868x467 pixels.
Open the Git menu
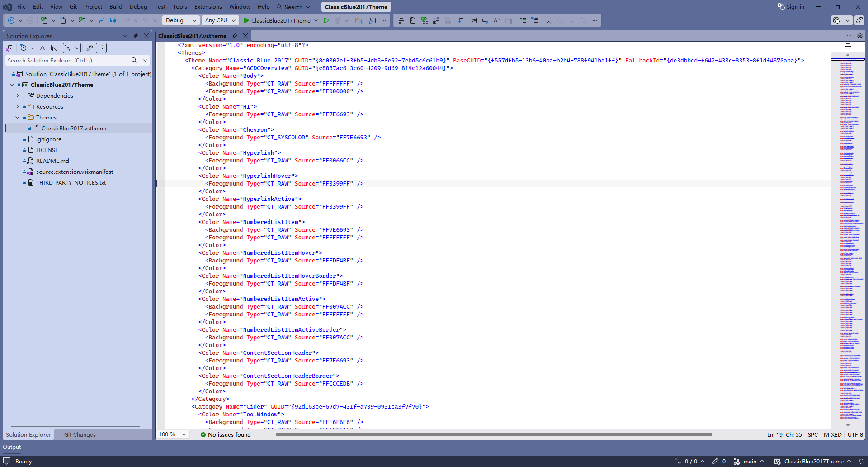click(73, 7)
